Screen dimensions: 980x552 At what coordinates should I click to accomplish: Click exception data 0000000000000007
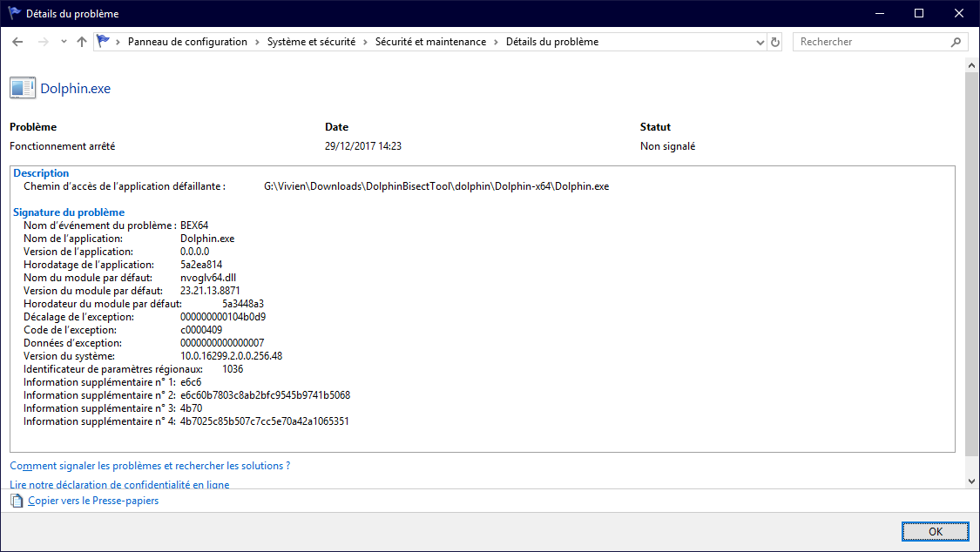tap(222, 343)
